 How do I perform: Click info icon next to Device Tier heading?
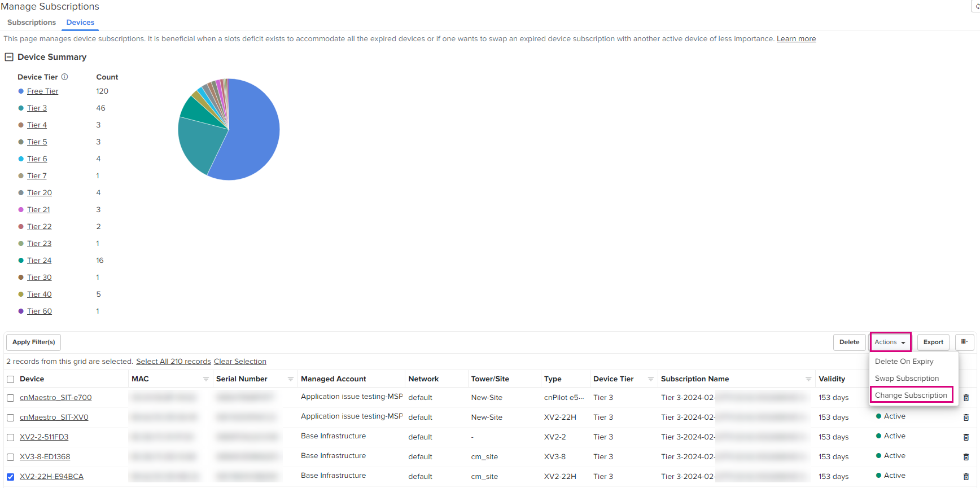point(65,77)
